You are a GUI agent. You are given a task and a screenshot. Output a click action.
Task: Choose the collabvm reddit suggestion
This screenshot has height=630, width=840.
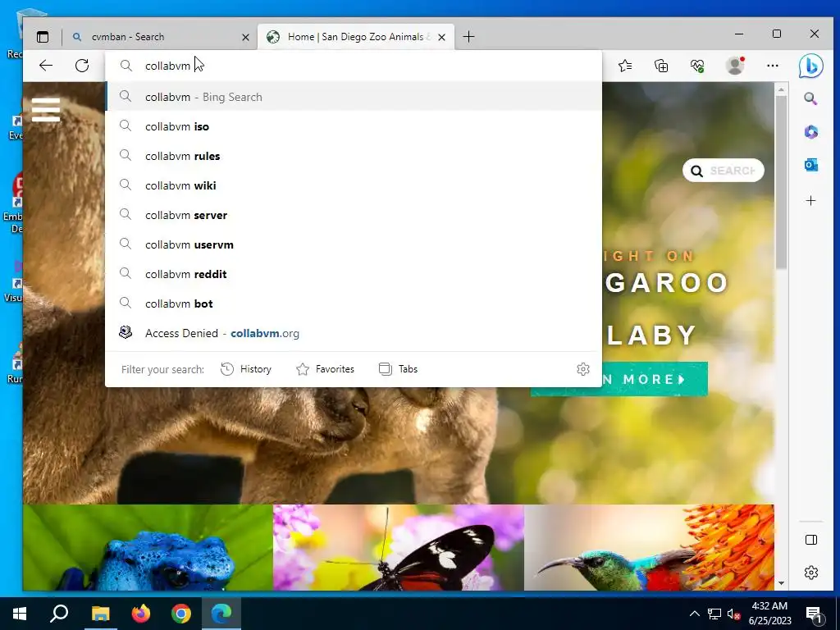click(x=354, y=274)
